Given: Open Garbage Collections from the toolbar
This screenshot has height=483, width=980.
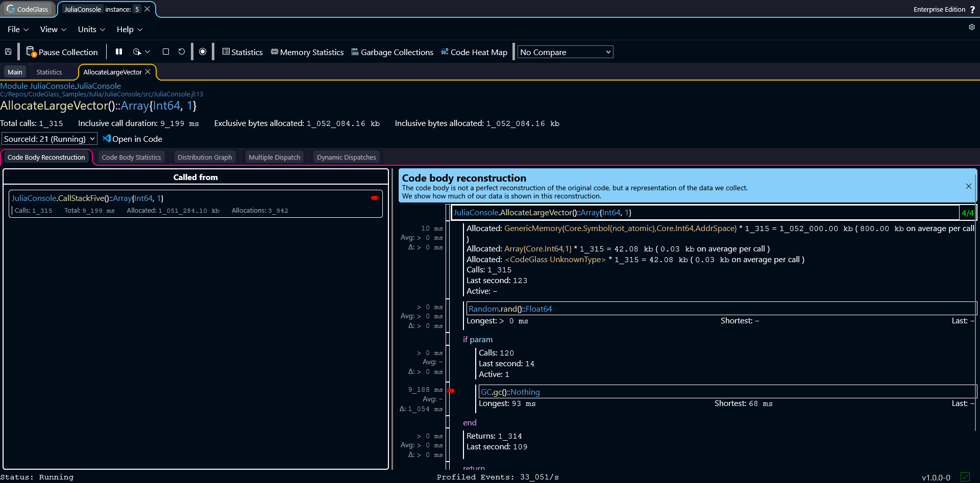Looking at the screenshot, I should pyautogui.click(x=393, y=52).
